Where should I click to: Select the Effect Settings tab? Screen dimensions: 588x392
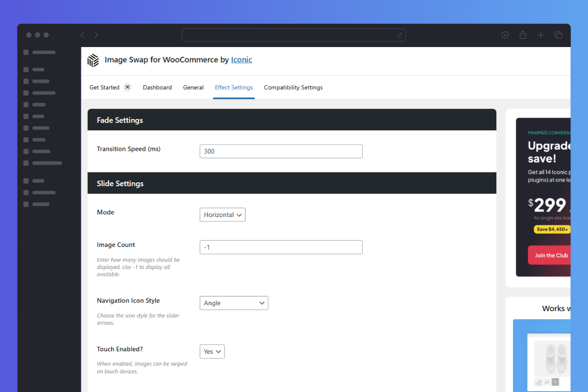tap(234, 88)
